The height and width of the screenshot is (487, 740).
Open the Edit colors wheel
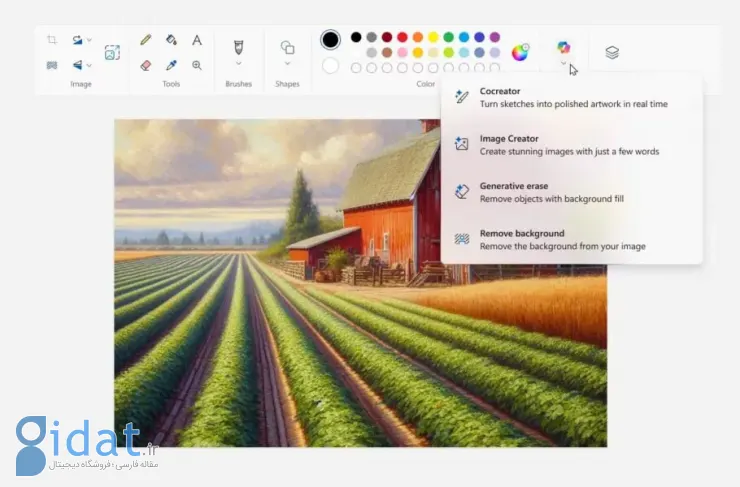click(520, 52)
